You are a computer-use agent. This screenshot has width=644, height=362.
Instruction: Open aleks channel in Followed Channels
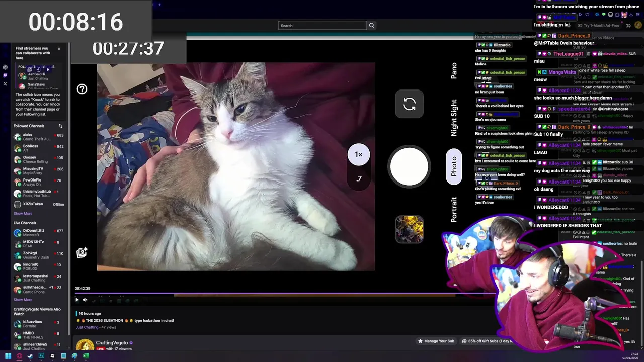point(39,137)
